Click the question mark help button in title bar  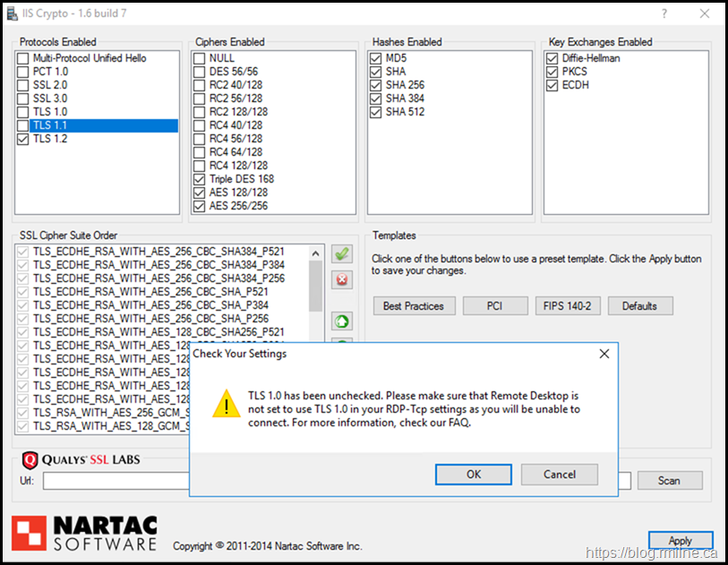[664, 13]
